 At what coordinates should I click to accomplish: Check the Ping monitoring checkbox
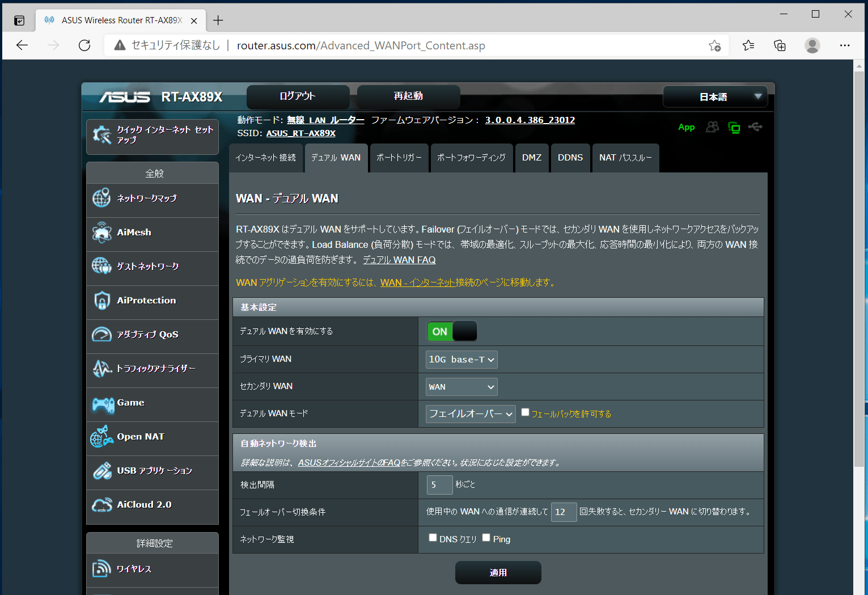486,538
